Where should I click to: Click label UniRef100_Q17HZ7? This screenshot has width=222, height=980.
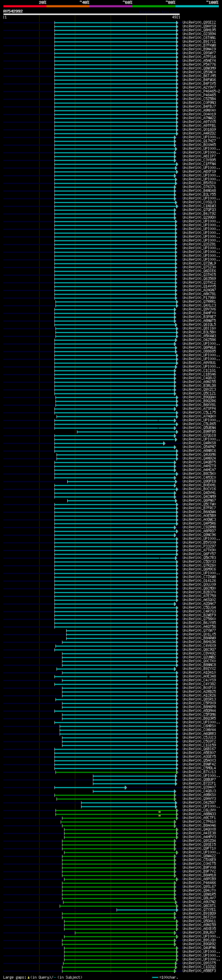pos(199,141)
